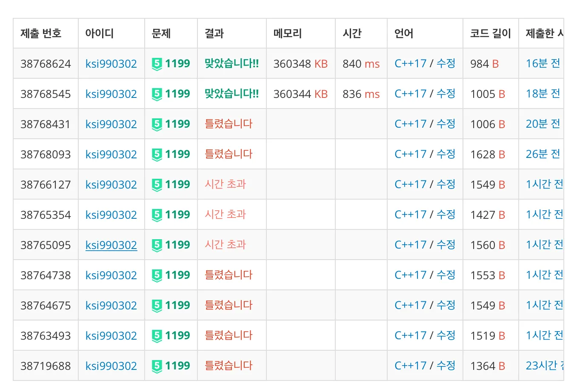577x392 pixels.
Task: Click 수정 link for submission 38768624
Action: [x=446, y=64]
